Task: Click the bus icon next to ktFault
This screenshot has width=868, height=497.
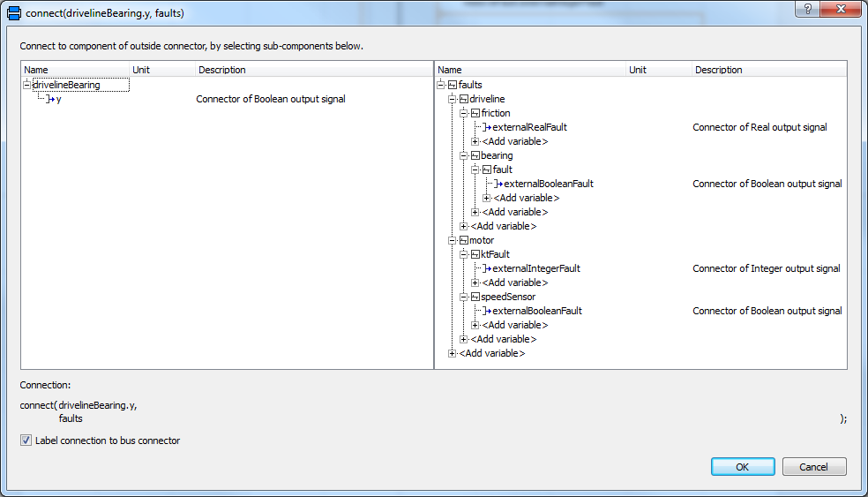Action: (x=475, y=254)
